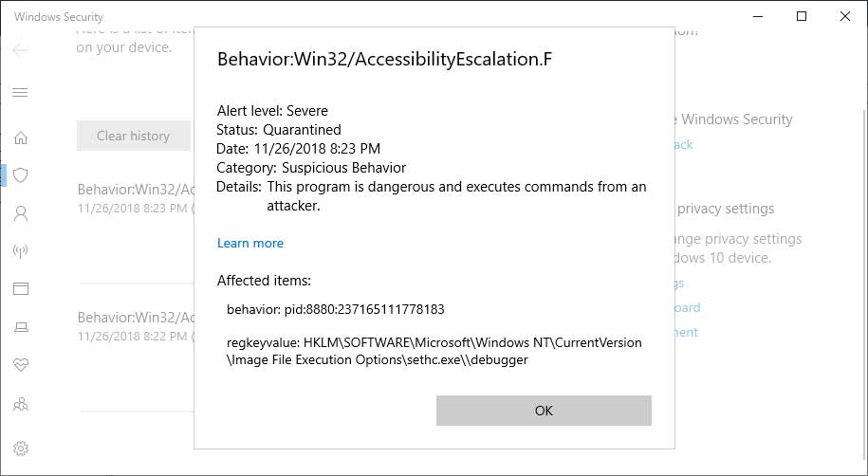
Task: Open App & browser control icon
Action: point(21,289)
